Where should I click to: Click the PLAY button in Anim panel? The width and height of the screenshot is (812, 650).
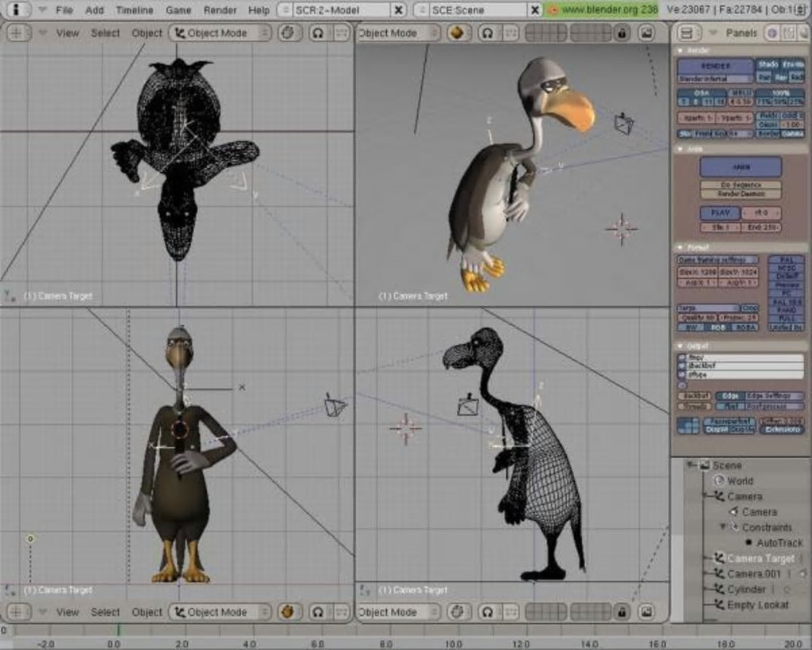click(720, 213)
